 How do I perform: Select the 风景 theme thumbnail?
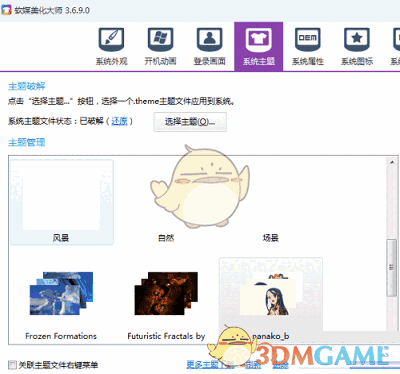[x=62, y=202]
